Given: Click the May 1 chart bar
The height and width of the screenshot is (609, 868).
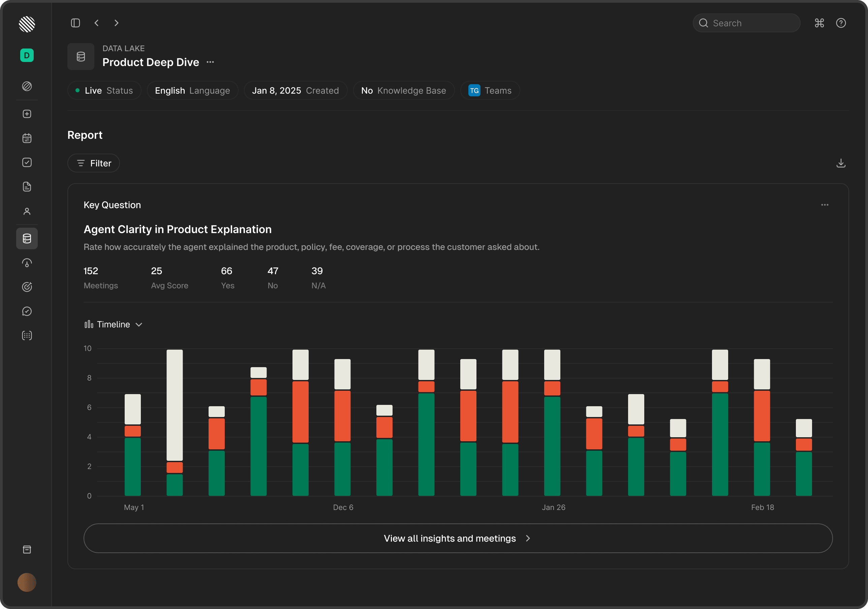Looking at the screenshot, I should [x=133, y=445].
